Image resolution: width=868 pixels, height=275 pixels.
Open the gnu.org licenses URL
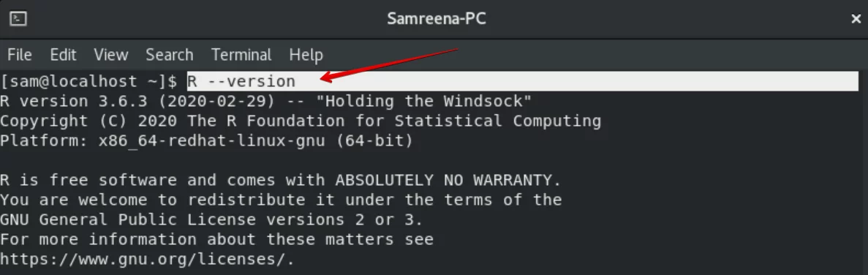coord(147,259)
